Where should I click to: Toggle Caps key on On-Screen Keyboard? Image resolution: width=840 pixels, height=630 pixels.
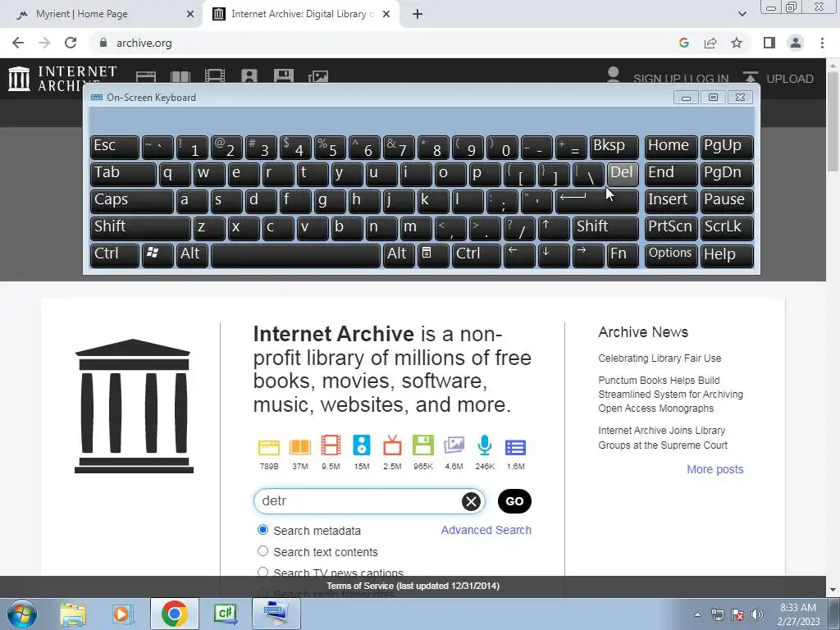132,201
